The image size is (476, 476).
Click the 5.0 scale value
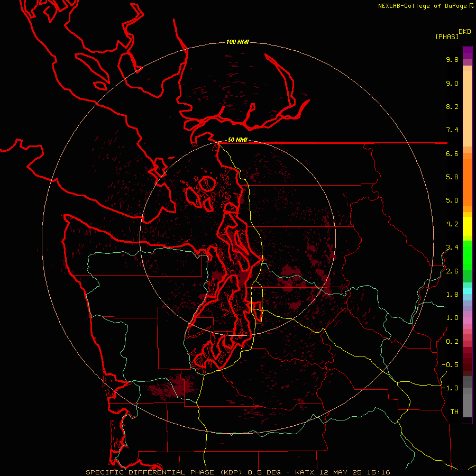click(x=452, y=200)
